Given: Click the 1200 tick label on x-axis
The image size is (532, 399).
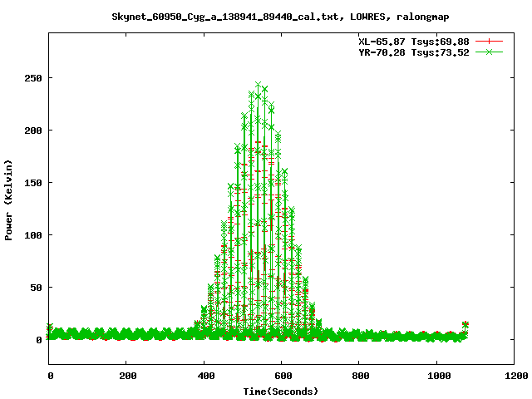Looking at the screenshot, I should pyautogui.click(x=513, y=376).
